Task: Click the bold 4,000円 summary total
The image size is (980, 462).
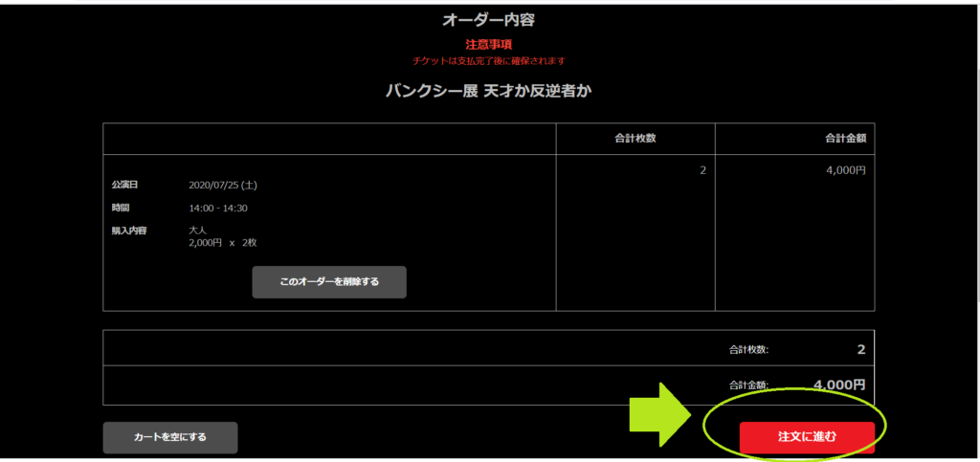Action: [x=840, y=385]
